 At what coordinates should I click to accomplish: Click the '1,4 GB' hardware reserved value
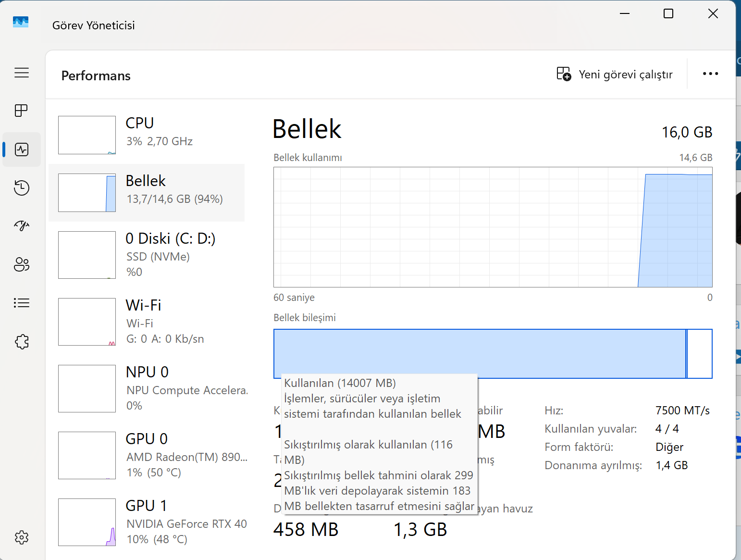[672, 465]
